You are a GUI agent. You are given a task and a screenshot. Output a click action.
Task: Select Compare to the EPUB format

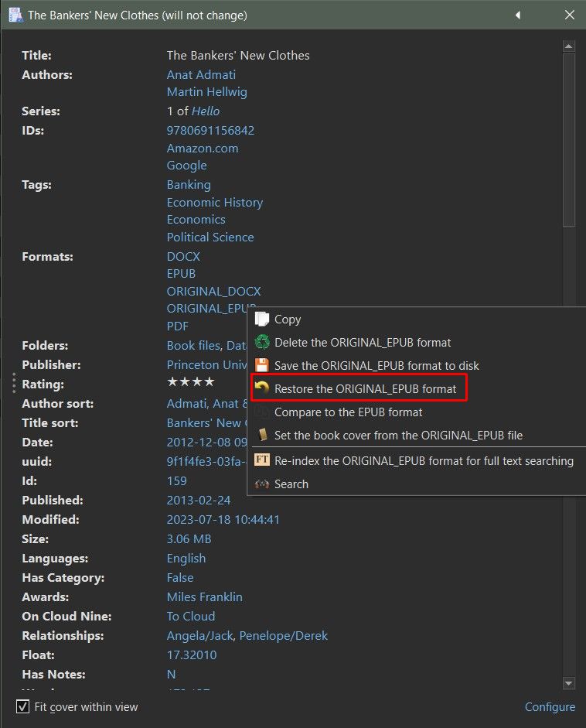coord(349,412)
